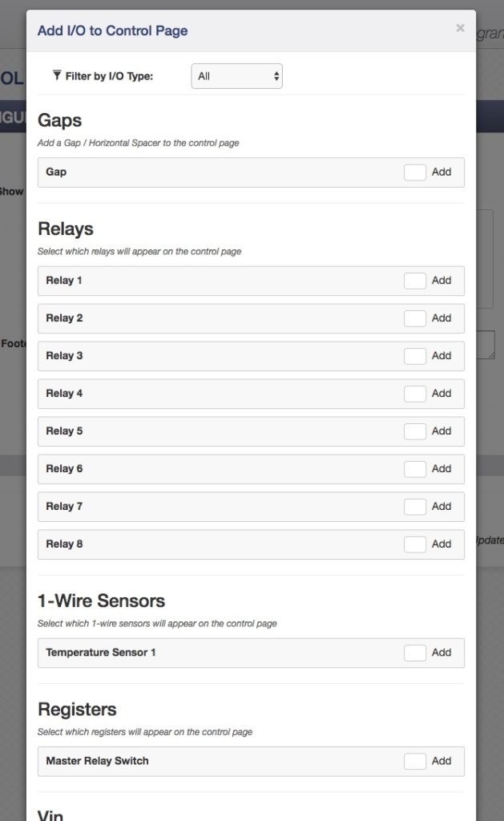
Task: Click the Add label on the Gap row
Action: (x=442, y=172)
